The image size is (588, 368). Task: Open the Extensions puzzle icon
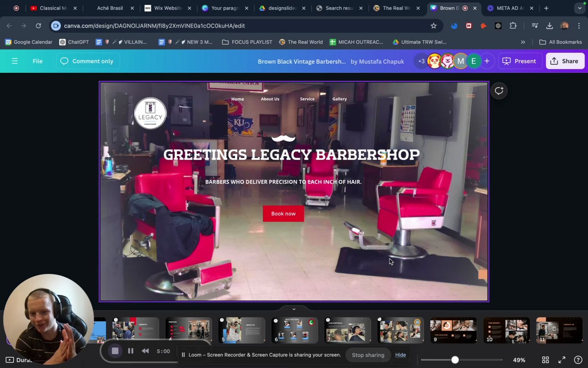click(x=513, y=26)
